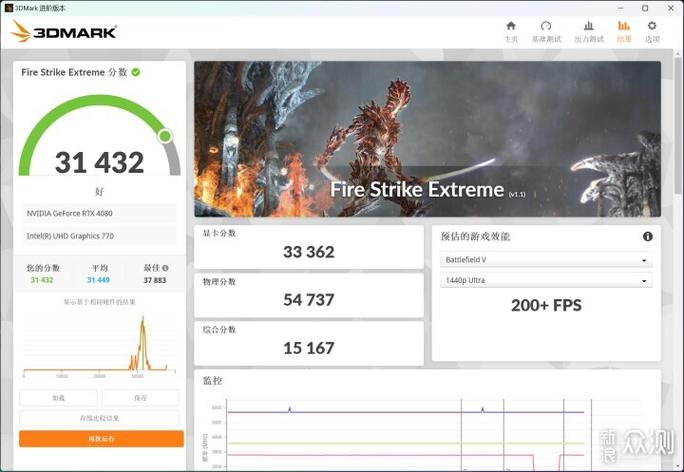The image size is (684, 472).
Task: Click the green gauge knob indicator
Action: 165,136
